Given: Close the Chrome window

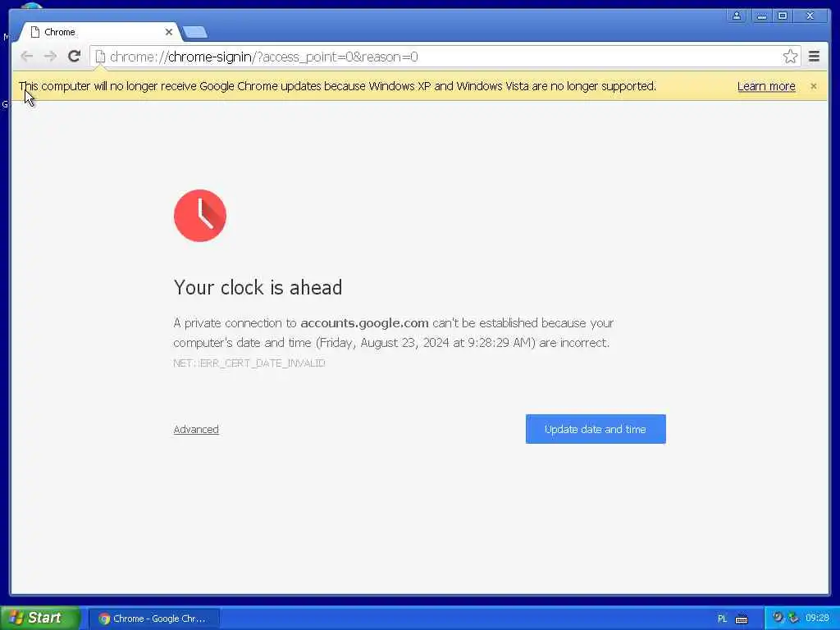Looking at the screenshot, I should pos(810,16).
